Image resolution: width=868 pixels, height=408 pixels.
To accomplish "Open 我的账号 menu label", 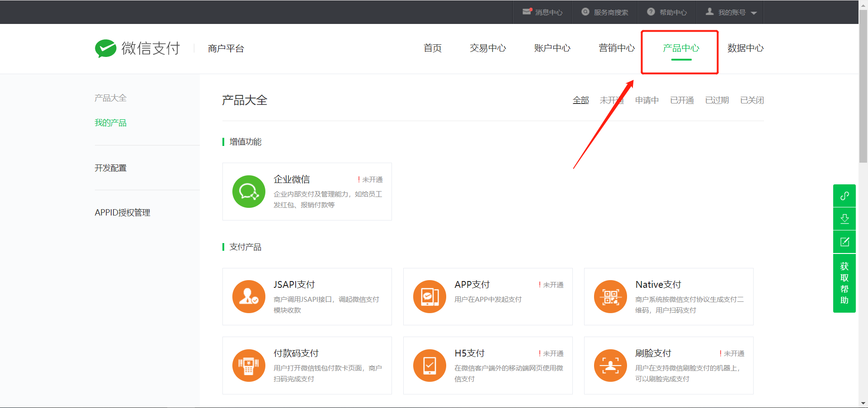I will (732, 12).
